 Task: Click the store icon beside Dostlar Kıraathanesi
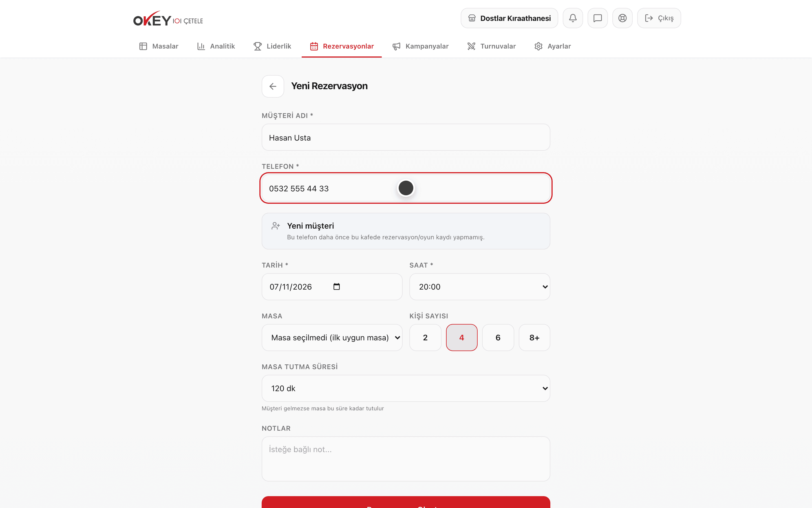pos(472,18)
